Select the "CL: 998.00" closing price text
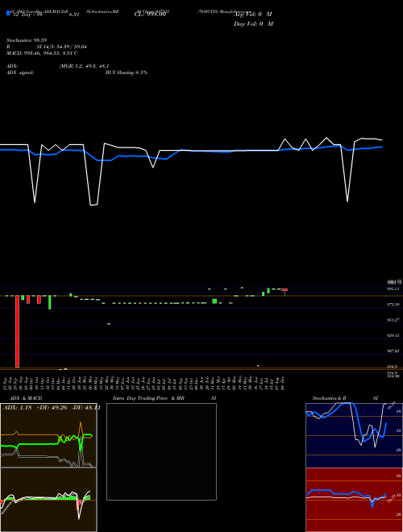 [150, 15]
